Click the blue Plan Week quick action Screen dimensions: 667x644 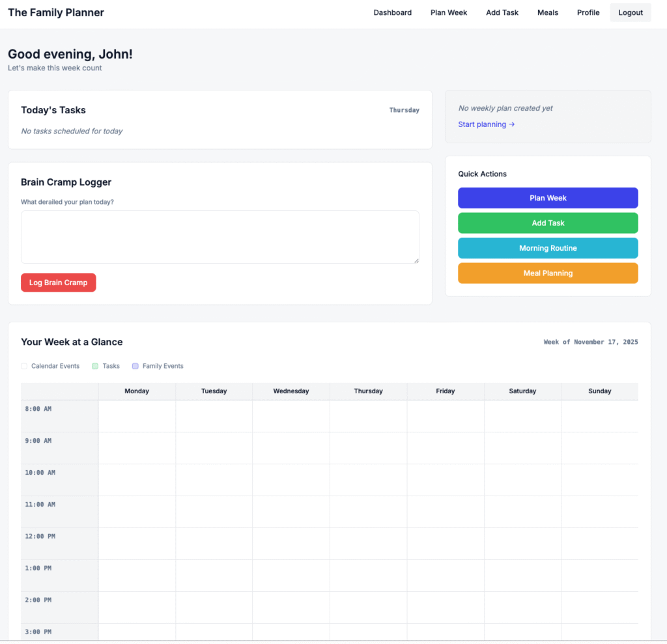(548, 198)
